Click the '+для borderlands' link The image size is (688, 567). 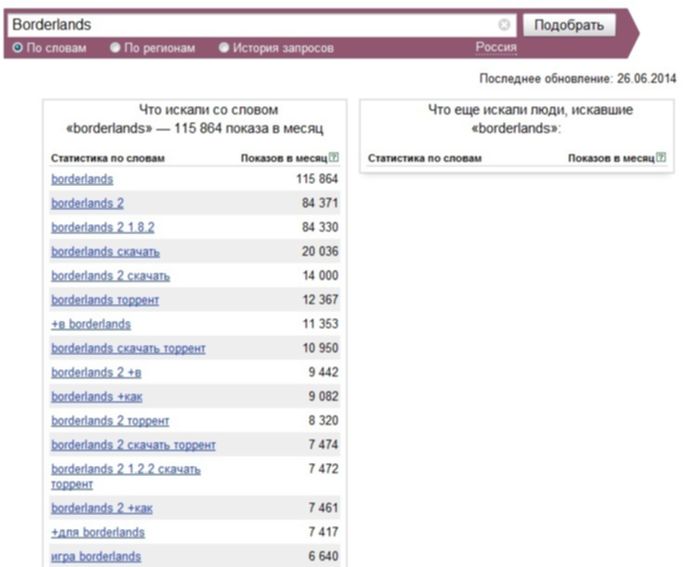pyautogui.click(x=98, y=532)
